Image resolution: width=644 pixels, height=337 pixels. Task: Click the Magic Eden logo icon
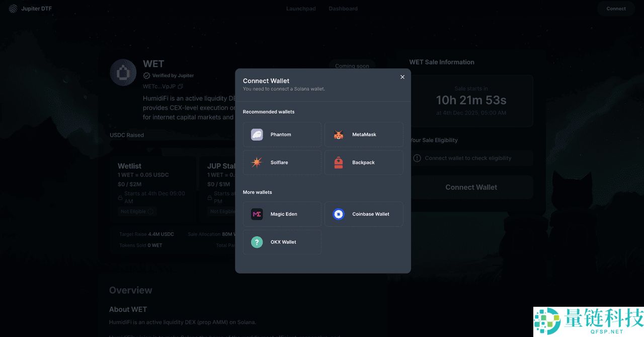coord(257,214)
